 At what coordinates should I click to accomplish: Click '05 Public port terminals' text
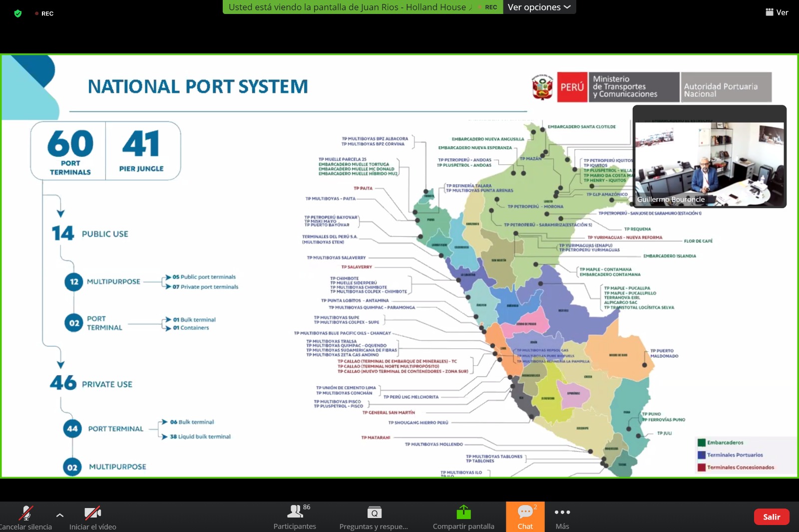tap(204, 277)
